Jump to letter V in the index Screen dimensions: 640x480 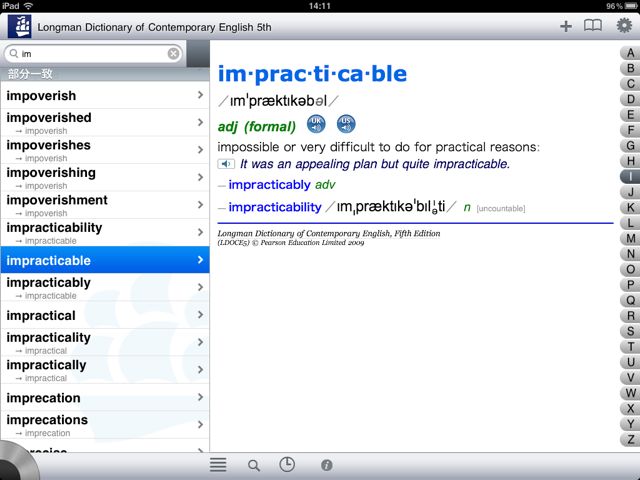pos(630,378)
